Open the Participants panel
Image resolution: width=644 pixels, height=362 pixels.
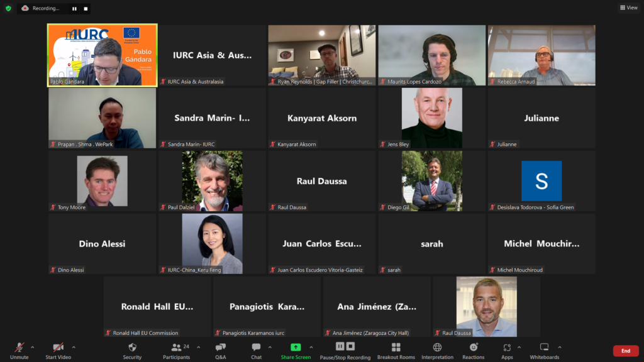(176, 350)
